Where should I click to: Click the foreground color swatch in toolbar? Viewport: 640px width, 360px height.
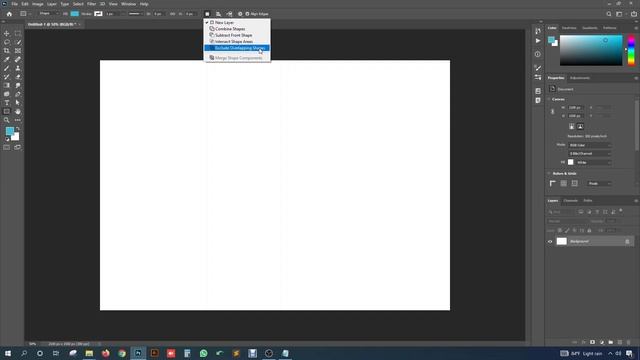[x=9, y=131]
